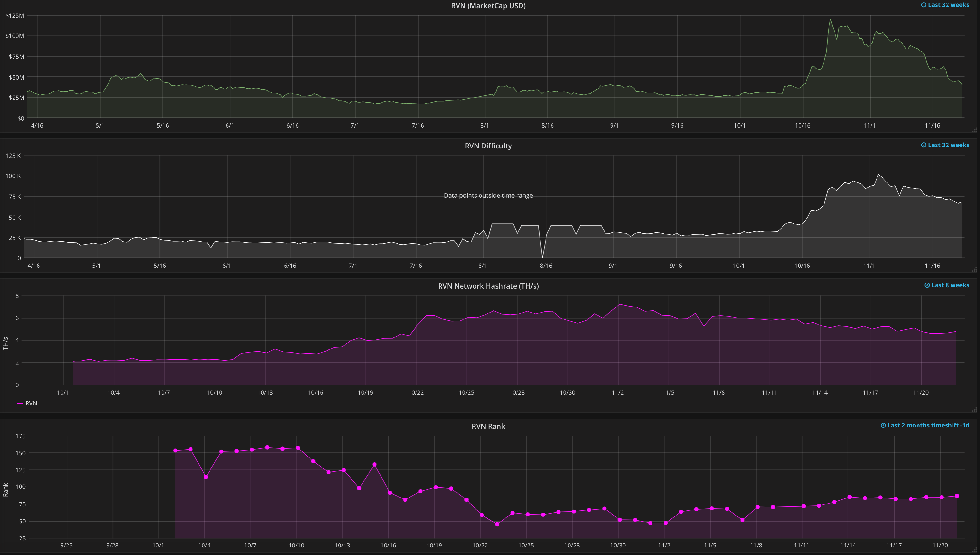The image size is (980, 555).
Task: Click the TH/s axis title on the Hashrate panel
Action: [x=5, y=343]
